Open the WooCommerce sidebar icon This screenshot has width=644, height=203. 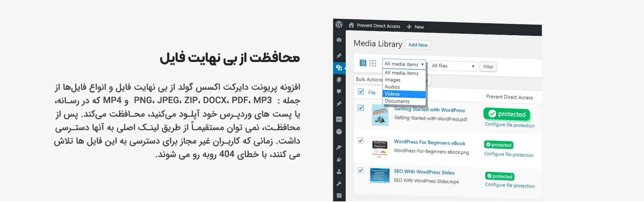(339, 119)
